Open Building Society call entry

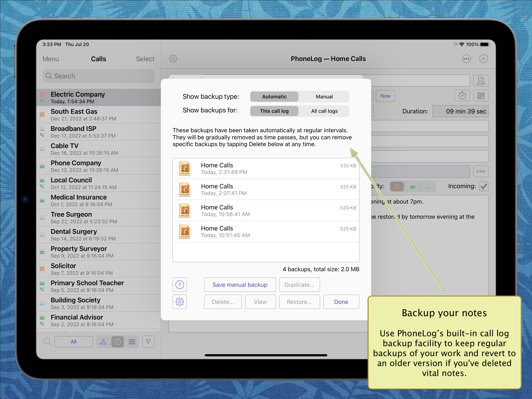tap(99, 303)
